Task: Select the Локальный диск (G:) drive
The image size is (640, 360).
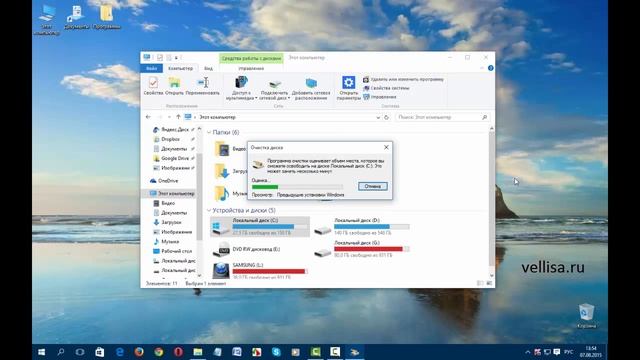Action: click(361, 249)
